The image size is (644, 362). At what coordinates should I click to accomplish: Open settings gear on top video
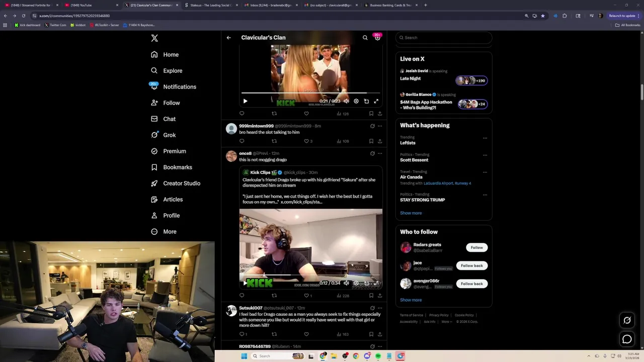coord(356,101)
